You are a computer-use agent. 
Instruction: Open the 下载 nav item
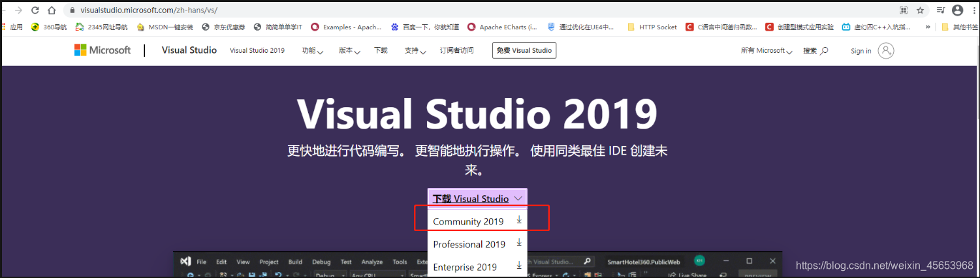[381, 50]
